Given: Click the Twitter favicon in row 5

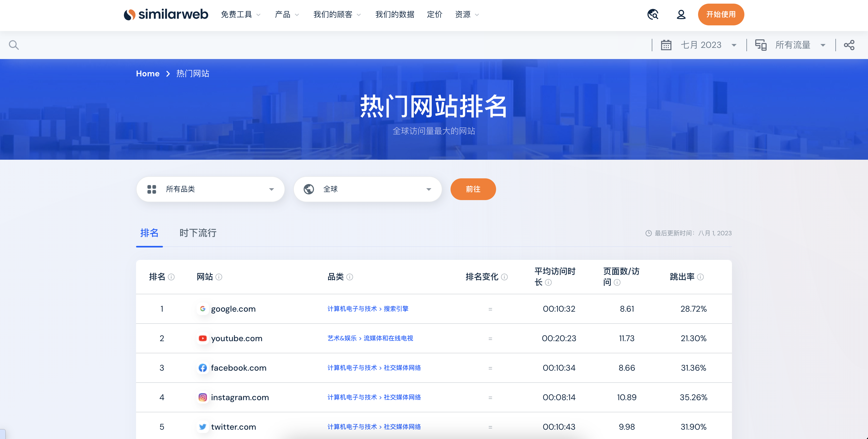Looking at the screenshot, I should tap(203, 427).
